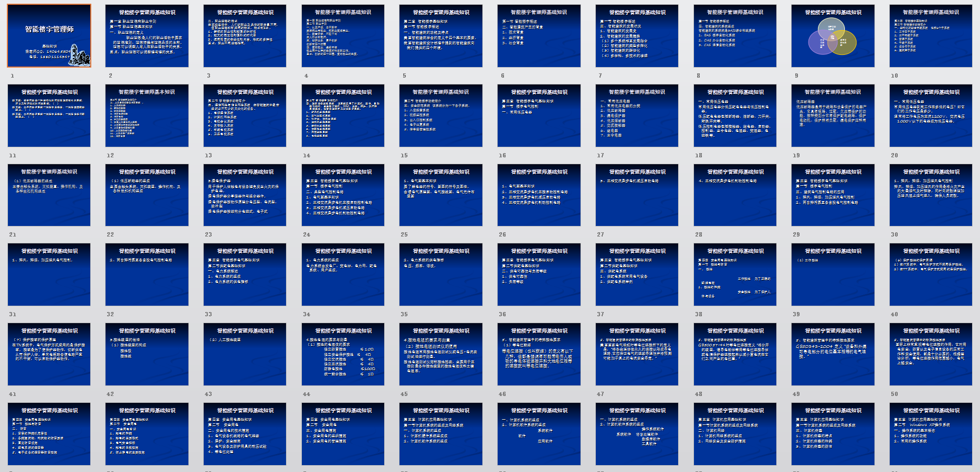Screen dimensions: 980x472
Task: Select slide 49 referencing GB50343-2004
Action: point(833,354)
